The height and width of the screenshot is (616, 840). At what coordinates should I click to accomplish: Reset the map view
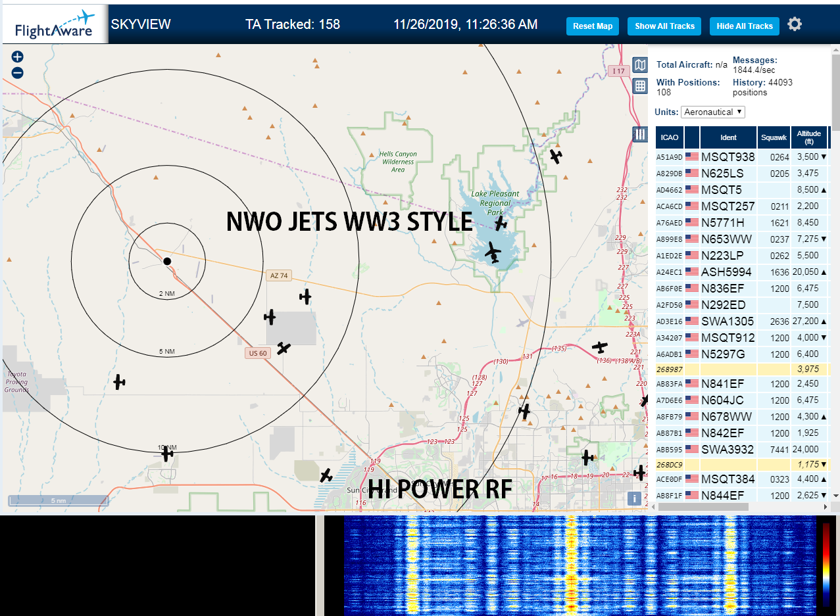coord(593,26)
